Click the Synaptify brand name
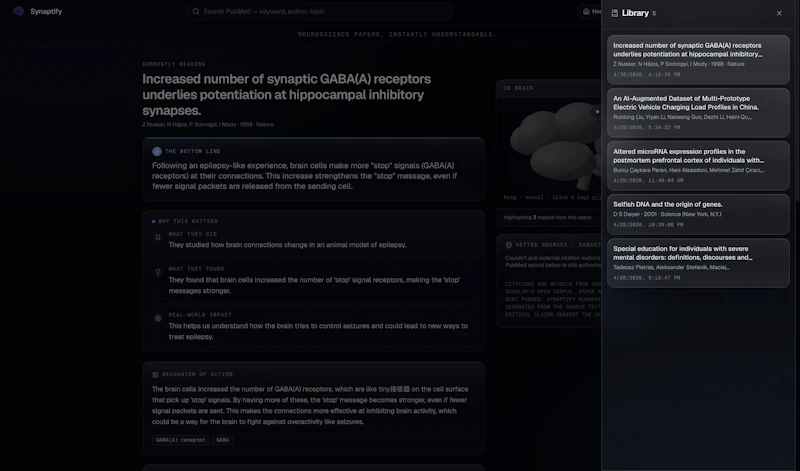 pyautogui.click(x=46, y=11)
